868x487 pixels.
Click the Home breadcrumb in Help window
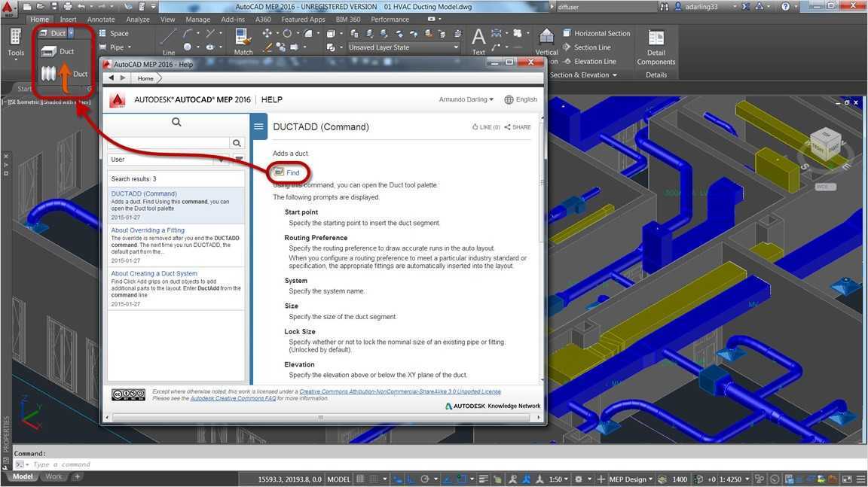click(x=145, y=78)
